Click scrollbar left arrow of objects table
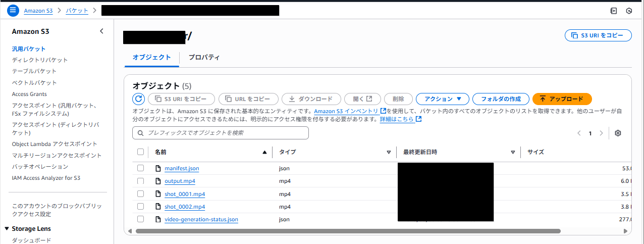This screenshot has width=644, height=244. 130,231
